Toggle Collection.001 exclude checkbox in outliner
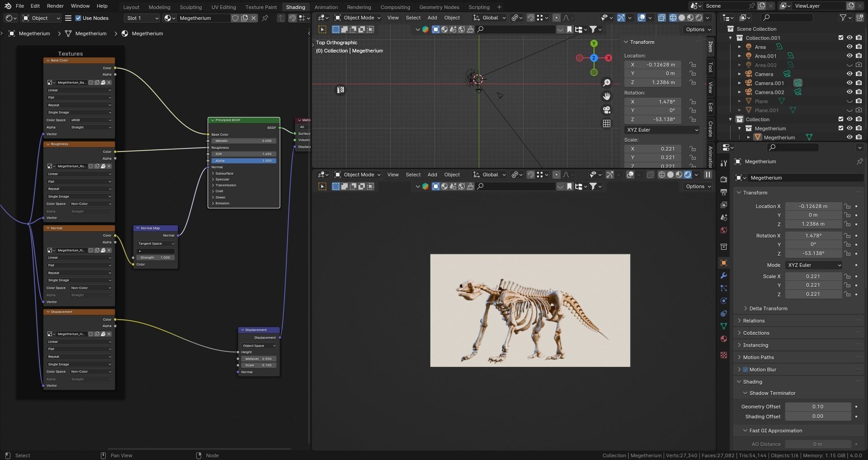 click(841, 38)
